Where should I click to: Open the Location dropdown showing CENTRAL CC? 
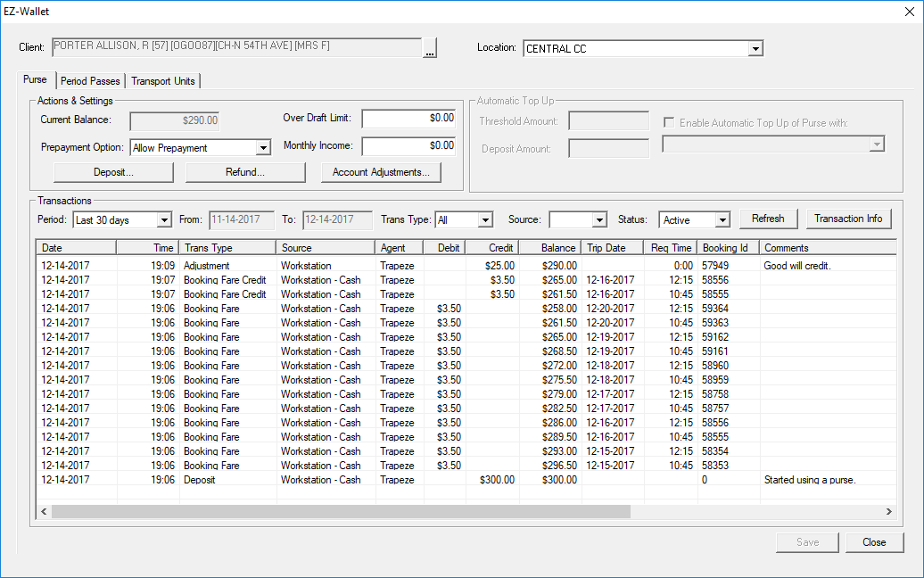[755, 48]
